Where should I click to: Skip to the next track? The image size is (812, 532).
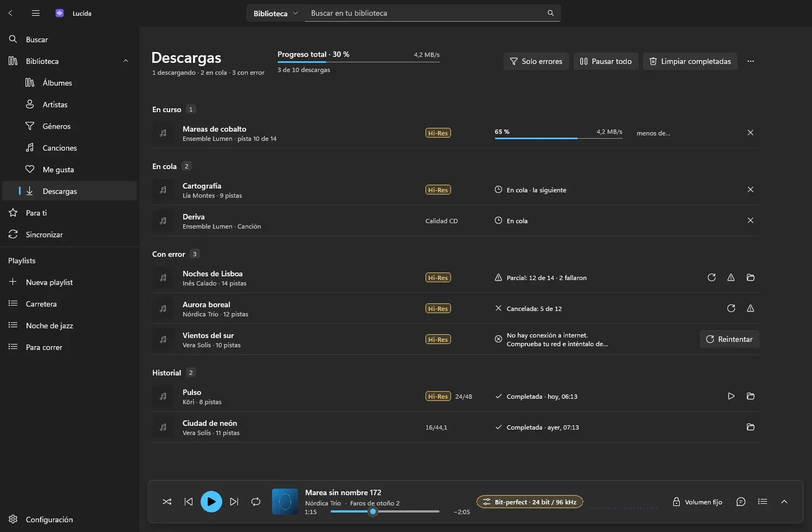[x=234, y=502]
